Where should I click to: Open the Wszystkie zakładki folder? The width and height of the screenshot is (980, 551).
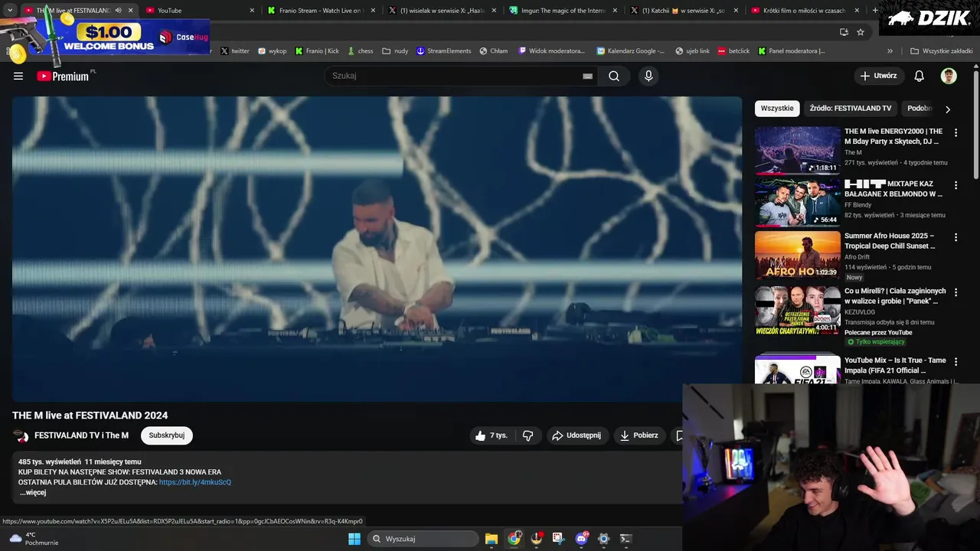[x=941, y=51]
